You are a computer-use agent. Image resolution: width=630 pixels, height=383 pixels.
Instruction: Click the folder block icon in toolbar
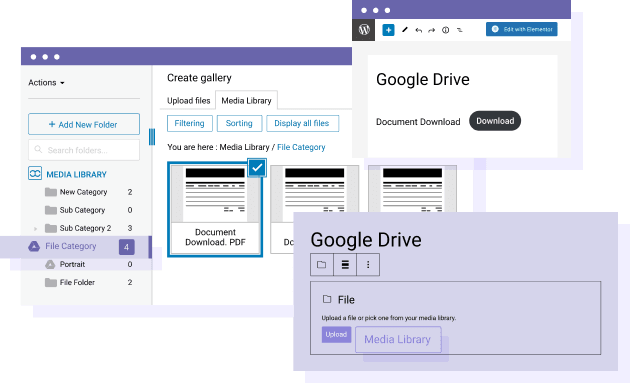321,264
